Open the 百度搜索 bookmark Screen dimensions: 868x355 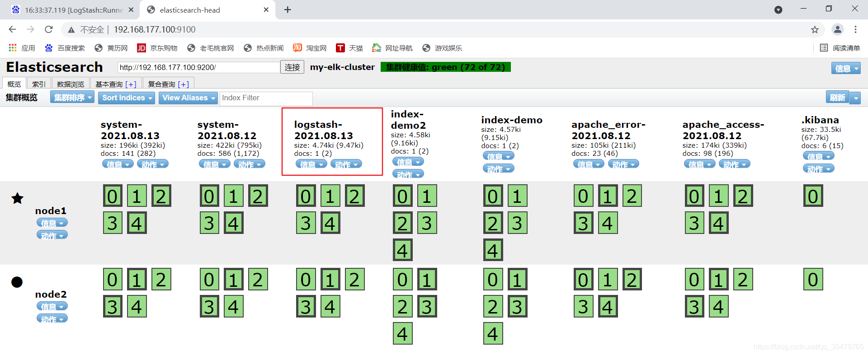(65, 48)
